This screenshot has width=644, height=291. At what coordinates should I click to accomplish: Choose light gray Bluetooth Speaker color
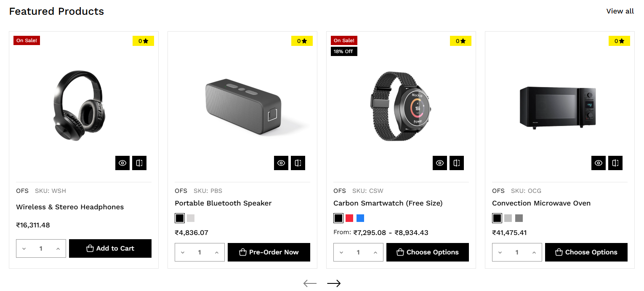click(x=191, y=218)
